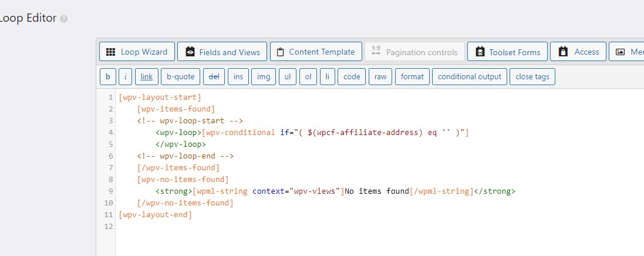
Task: Insert a Content Template
Action: tap(316, 52)
